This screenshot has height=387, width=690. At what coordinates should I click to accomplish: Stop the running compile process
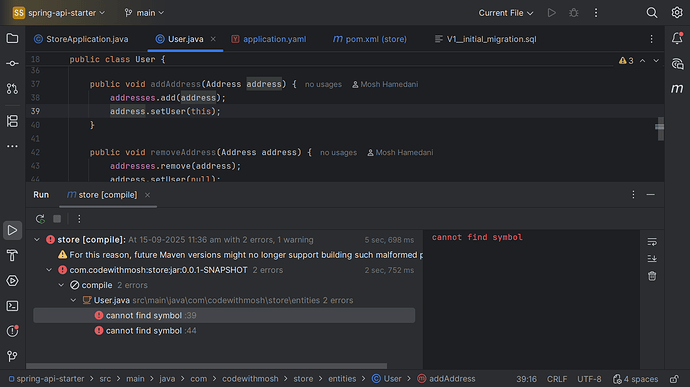pos(57,219)
